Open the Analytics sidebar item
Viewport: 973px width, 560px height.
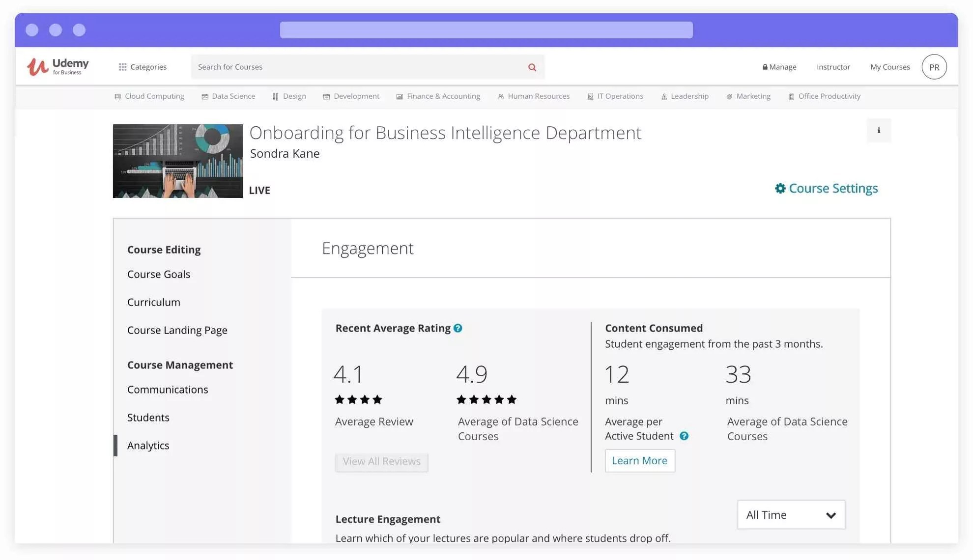[x=148, y=446]
